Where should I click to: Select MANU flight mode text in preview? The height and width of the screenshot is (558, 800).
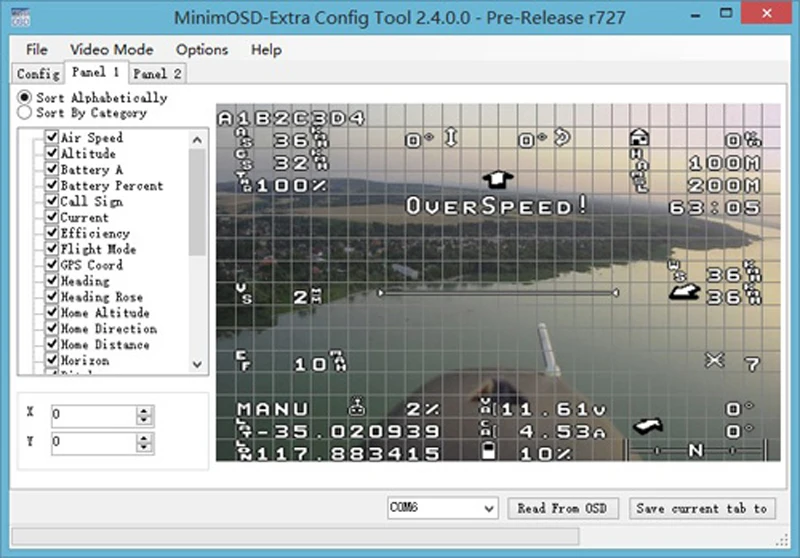[273, 409]
